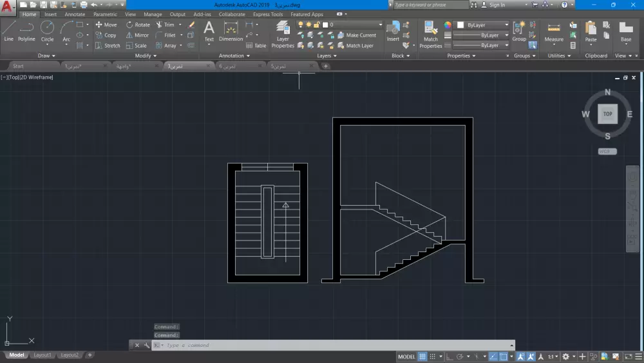Toggle 2D object snap

[x=504, y=357]
